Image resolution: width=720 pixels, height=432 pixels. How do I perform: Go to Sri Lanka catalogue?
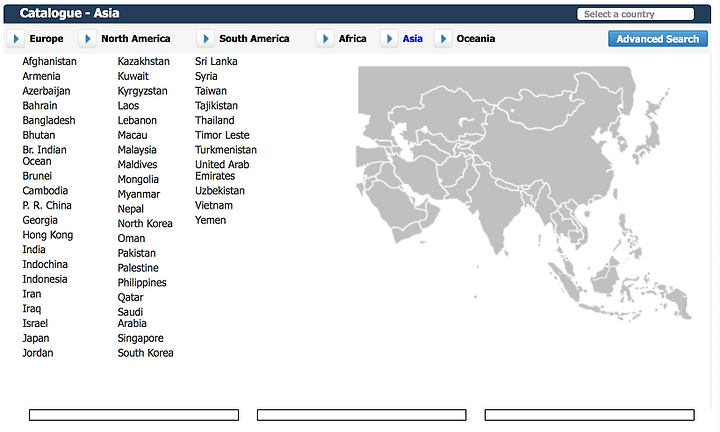(x=216, y=62)
